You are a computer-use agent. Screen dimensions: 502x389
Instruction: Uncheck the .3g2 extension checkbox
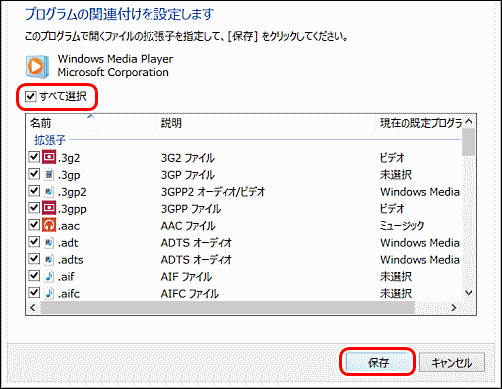click(34, 157)
